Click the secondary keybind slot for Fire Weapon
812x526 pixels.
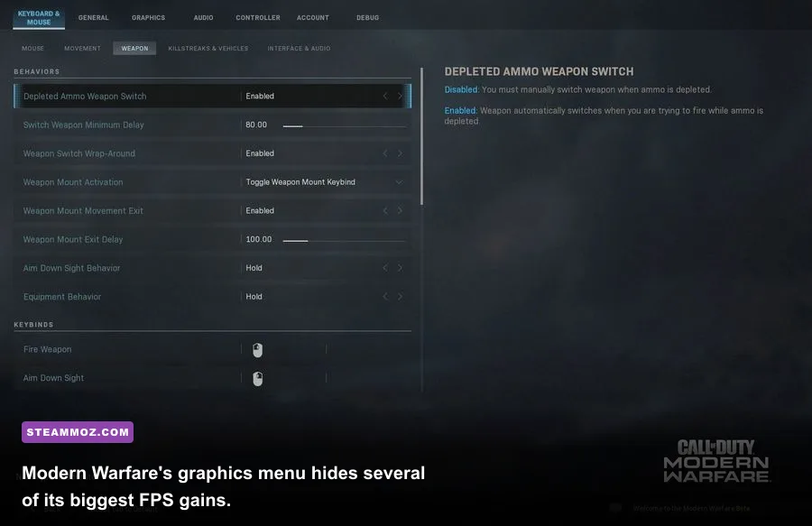(x=369, y=349)
